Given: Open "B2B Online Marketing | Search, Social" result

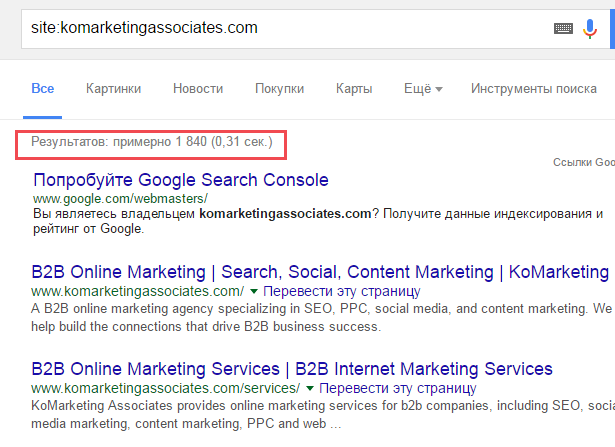Looking at the screenshot, I should pyautogui.click(x=320, y=271).
